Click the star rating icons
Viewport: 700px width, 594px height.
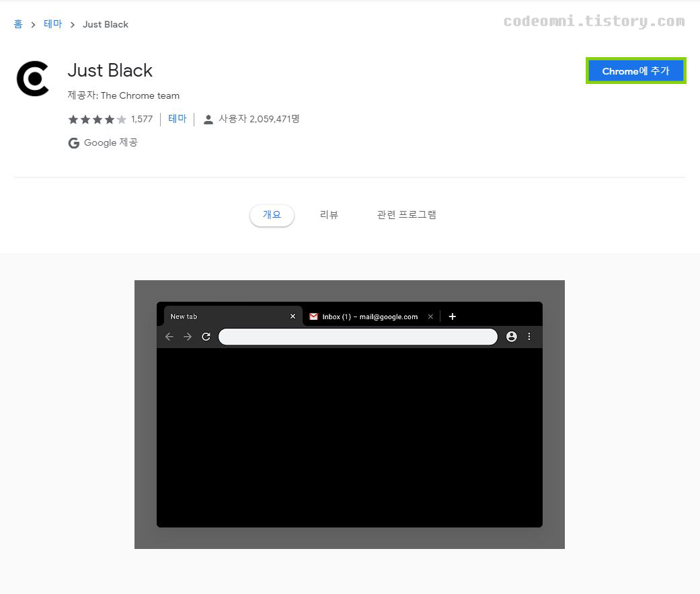point(98,120)
